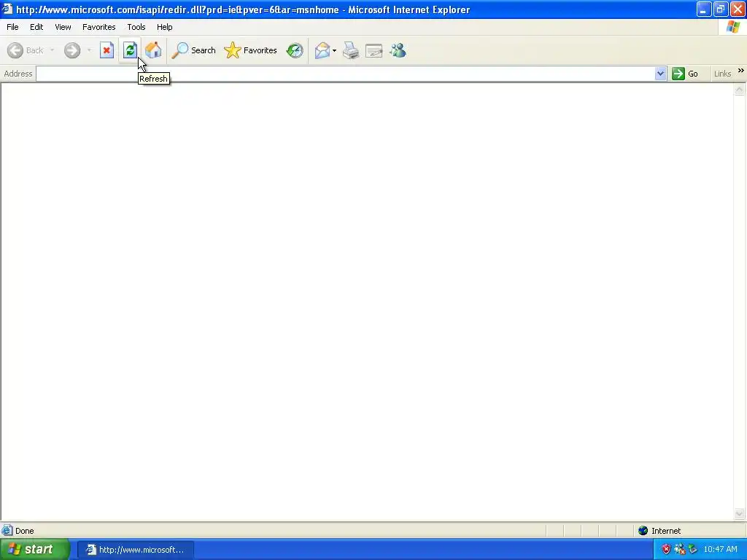
Task: Stop page loading with the red X
Action: coord(107,50)
